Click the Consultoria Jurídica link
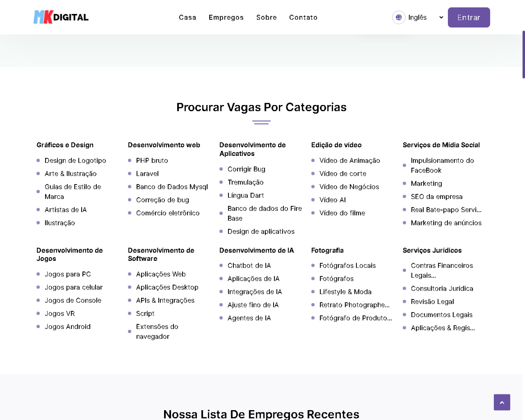This screenshot has width=525, height=420. 442,288
